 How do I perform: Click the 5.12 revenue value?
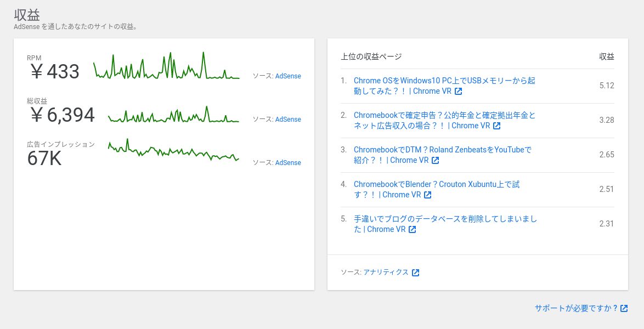tap(607, 86)
